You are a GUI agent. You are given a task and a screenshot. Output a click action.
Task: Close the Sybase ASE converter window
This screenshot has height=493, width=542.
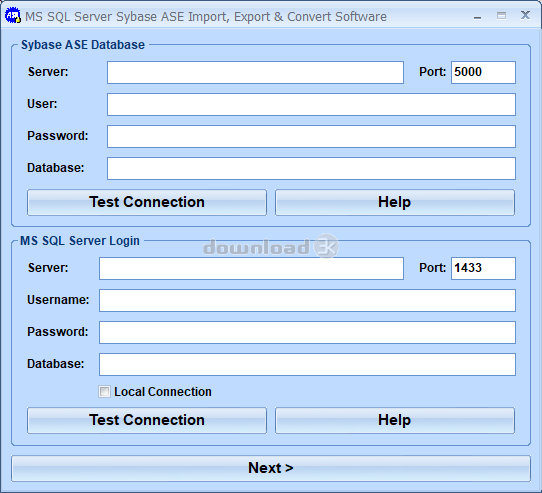[525, 15]
